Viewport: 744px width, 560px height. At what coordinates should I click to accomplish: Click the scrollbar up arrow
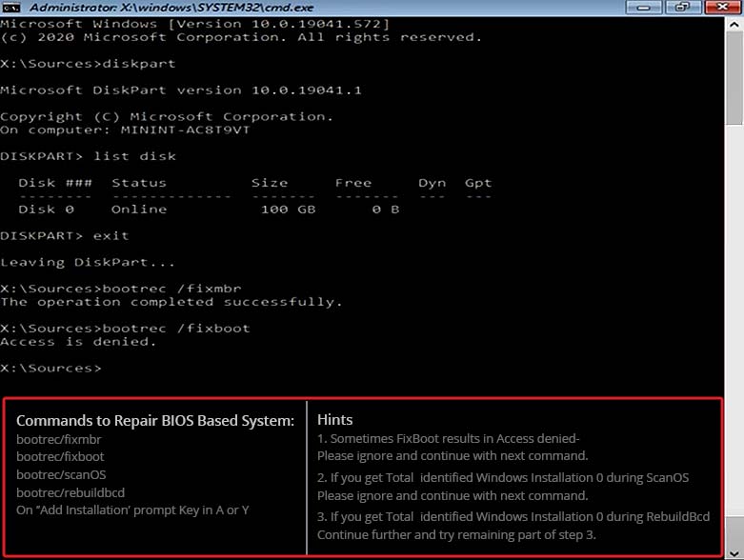(x=734, y=25)
